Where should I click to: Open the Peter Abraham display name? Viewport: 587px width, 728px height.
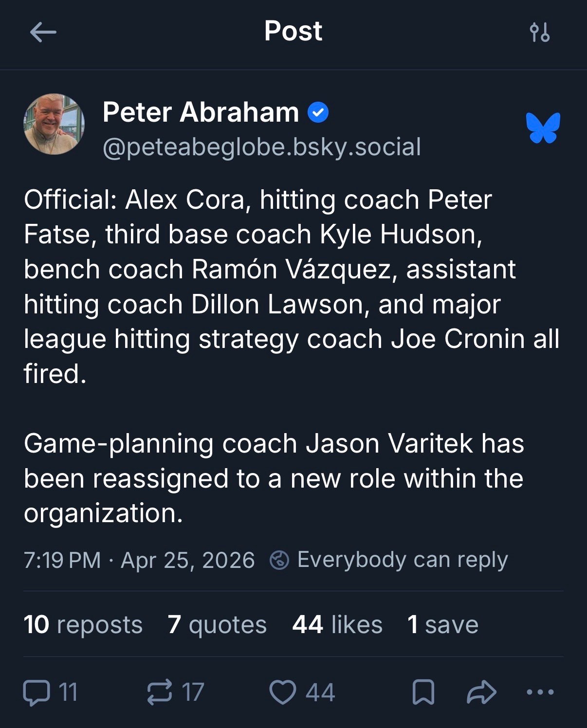201,112
